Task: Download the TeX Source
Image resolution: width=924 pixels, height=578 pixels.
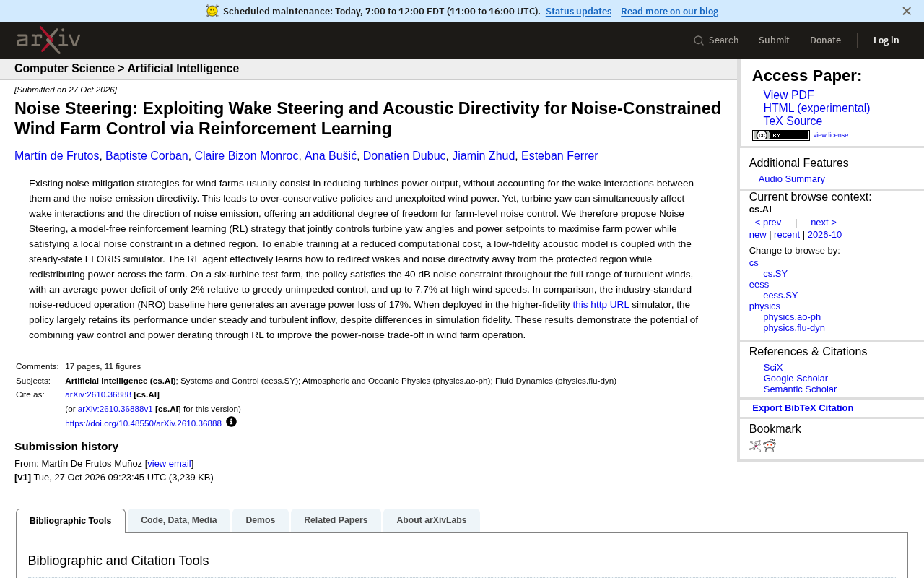Action: tap(793, 121)
